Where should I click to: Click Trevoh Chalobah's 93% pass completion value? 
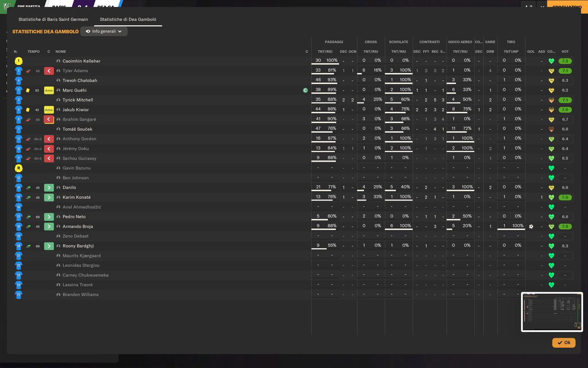[332, 80]
